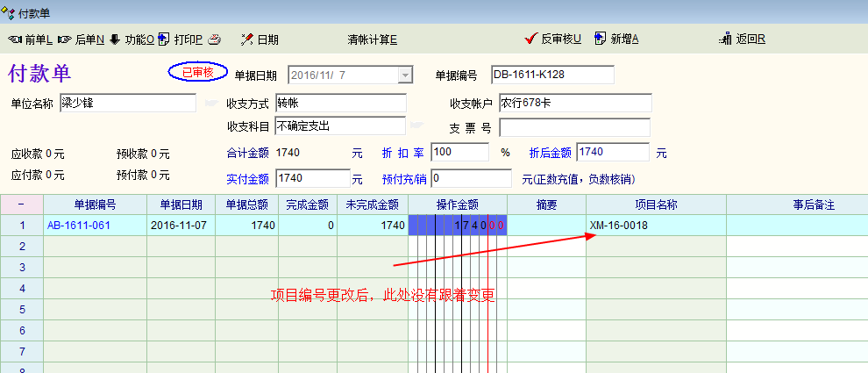The width and height of the screenshot is (868, 373).
Task: Click 反审核 checkmark to un-audit
Action: click(x=530, y=39)
